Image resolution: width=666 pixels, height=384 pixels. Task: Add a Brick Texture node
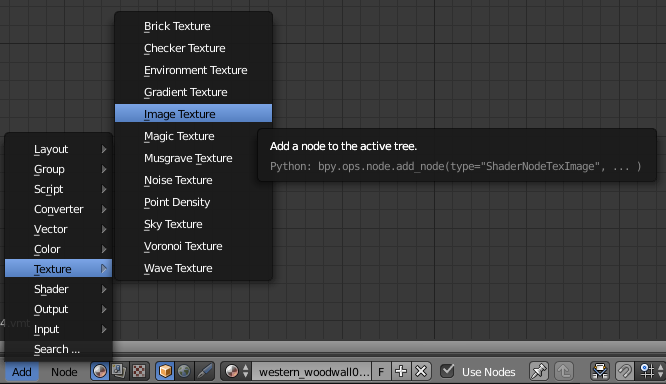pos(193,26)
